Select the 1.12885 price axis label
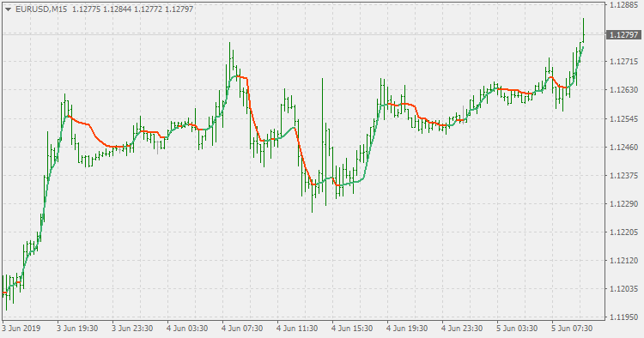 (x=624, y=5)
